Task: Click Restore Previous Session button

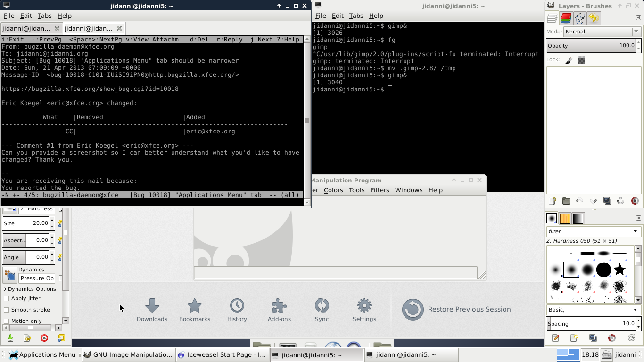Action: tap(456, 309)
